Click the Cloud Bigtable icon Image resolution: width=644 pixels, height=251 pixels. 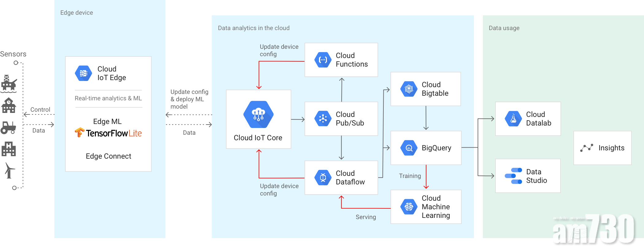tap(409, 89)
